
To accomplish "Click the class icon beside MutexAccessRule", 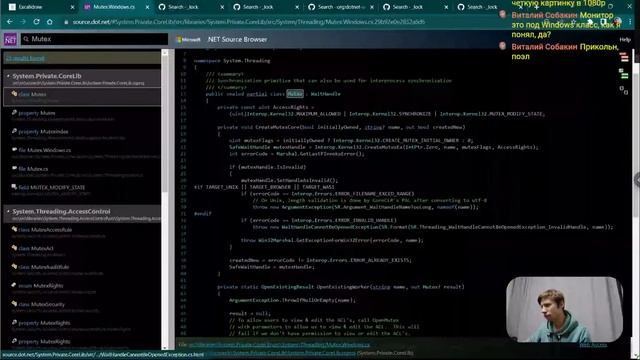I will [14, 229].
